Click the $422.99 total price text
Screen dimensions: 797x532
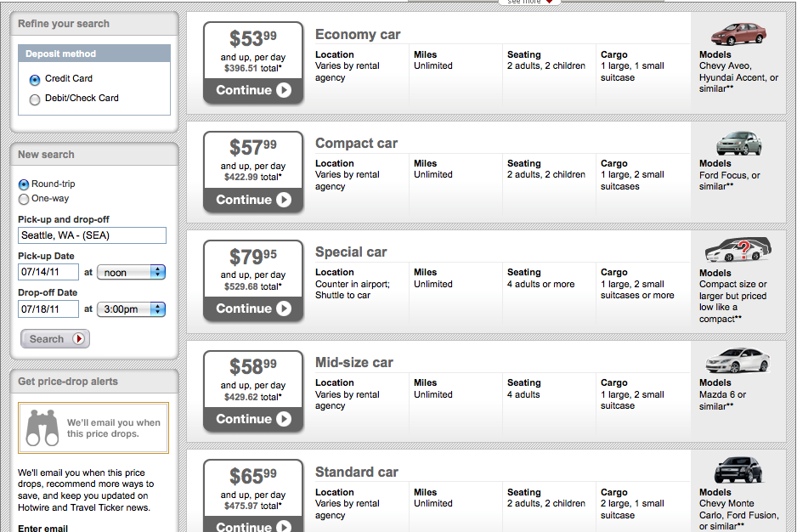[x=252, y=178]
